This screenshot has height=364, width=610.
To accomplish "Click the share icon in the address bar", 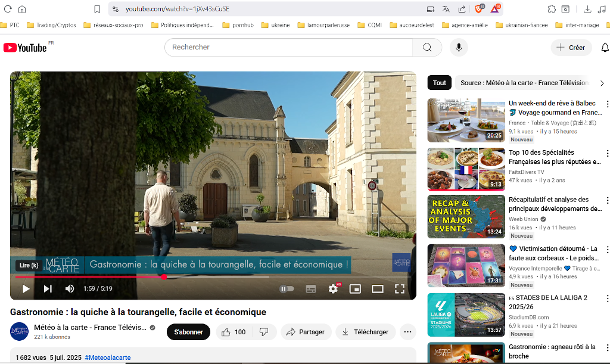I will point(462,9).
